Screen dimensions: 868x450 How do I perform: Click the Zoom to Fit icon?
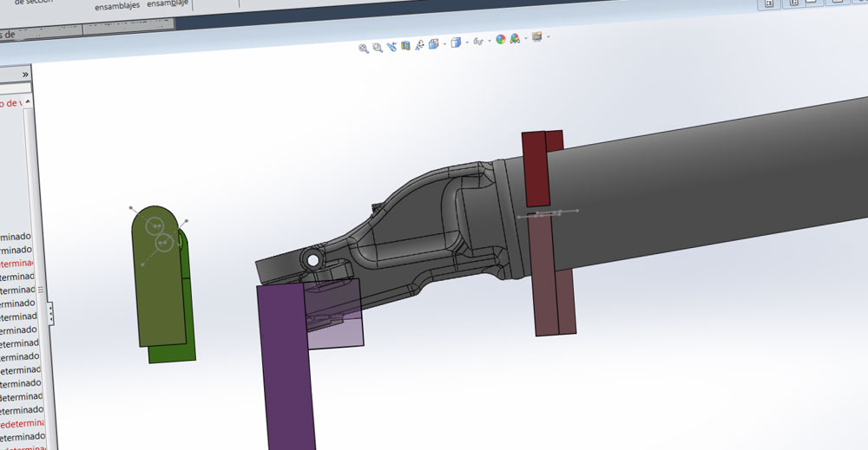tap(364, 48)
